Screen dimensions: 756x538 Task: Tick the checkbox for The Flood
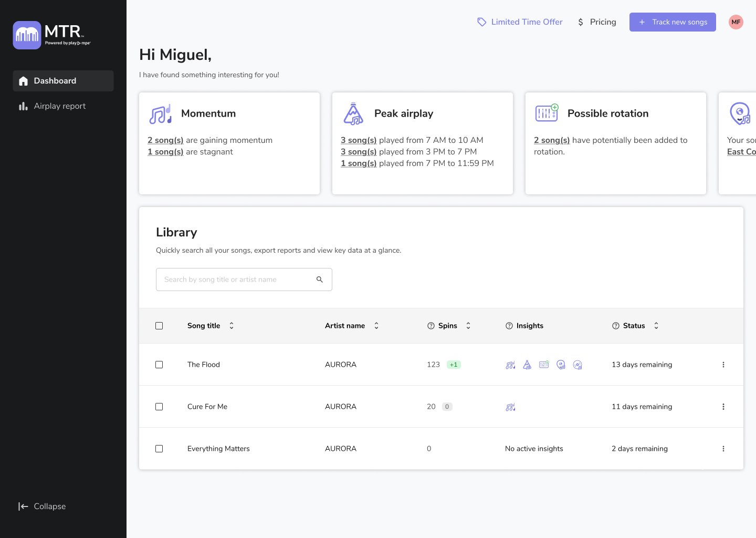(159, 365)
